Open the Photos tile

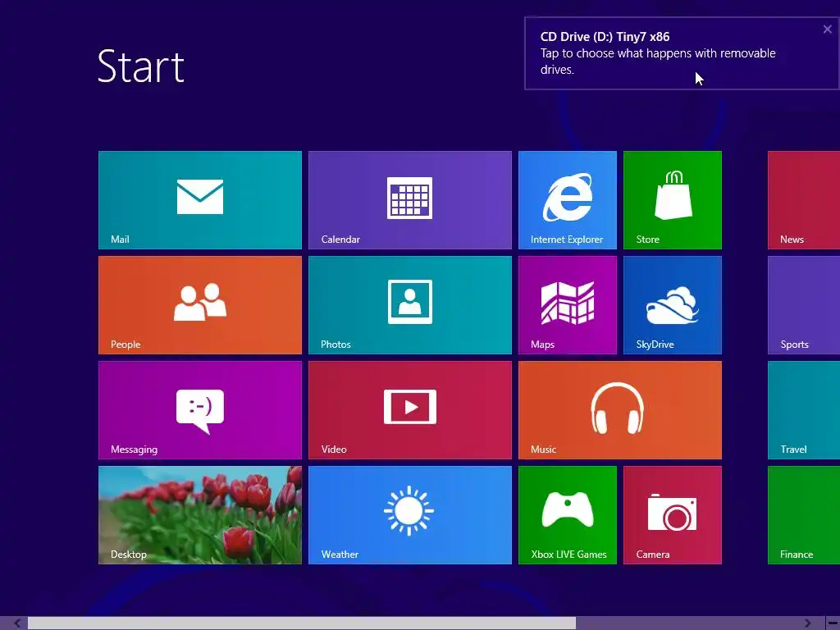[x=410, y=305]
